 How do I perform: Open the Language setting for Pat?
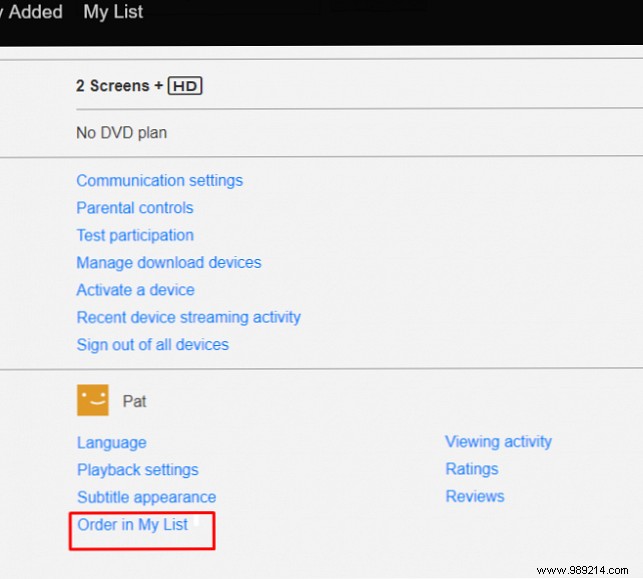point(111,442)
